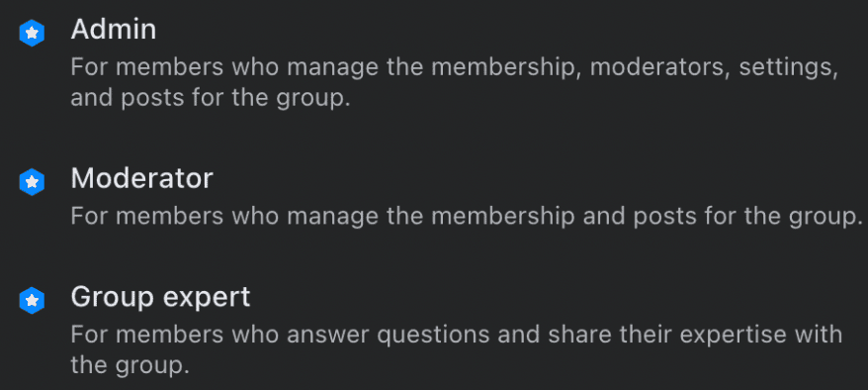Click 'membership' in the Admin description

pyautogui.click(x=503, y=68)
